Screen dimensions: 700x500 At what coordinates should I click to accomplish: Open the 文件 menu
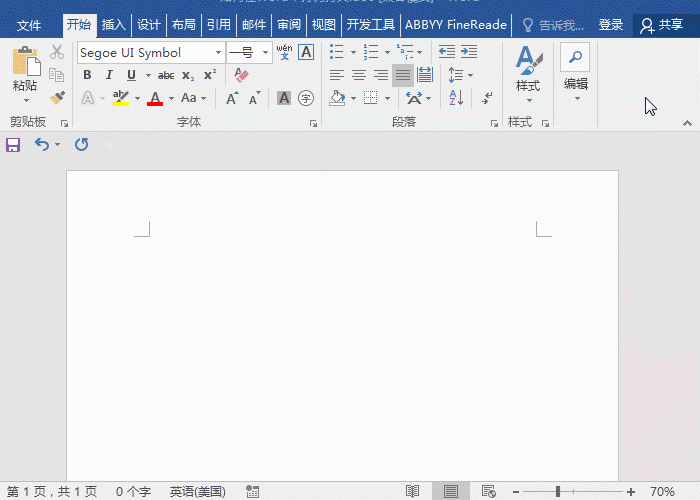tap(29, 25)
